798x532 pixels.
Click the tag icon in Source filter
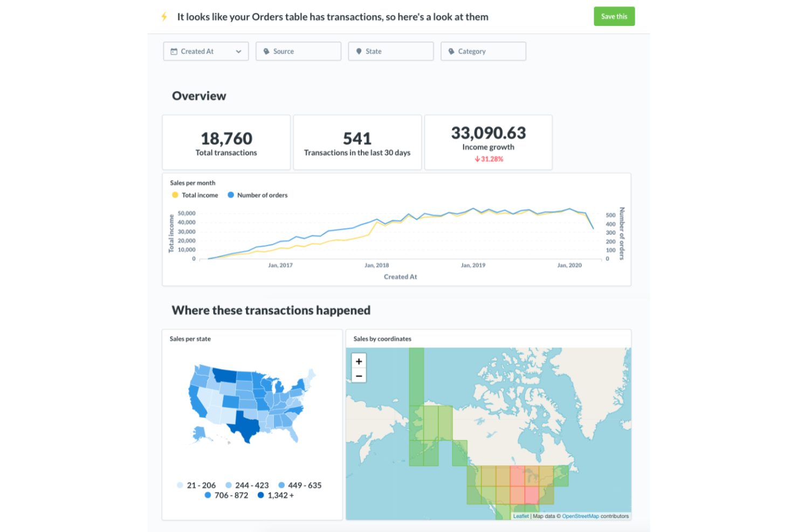[x=266, y=52]
